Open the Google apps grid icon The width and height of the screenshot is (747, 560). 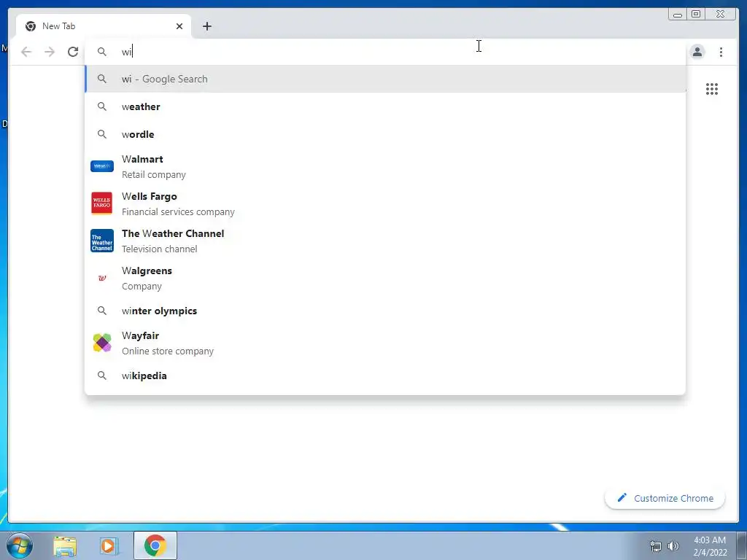[712, 89]
